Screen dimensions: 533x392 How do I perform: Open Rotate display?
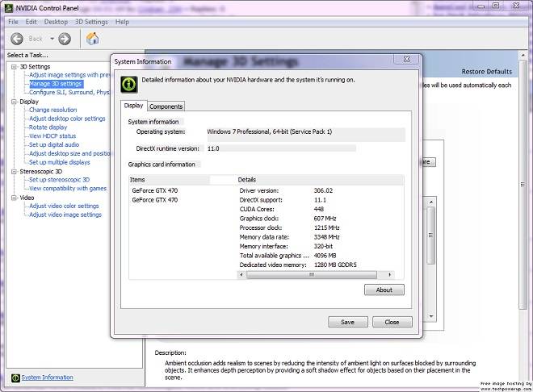tap(48, 127)
